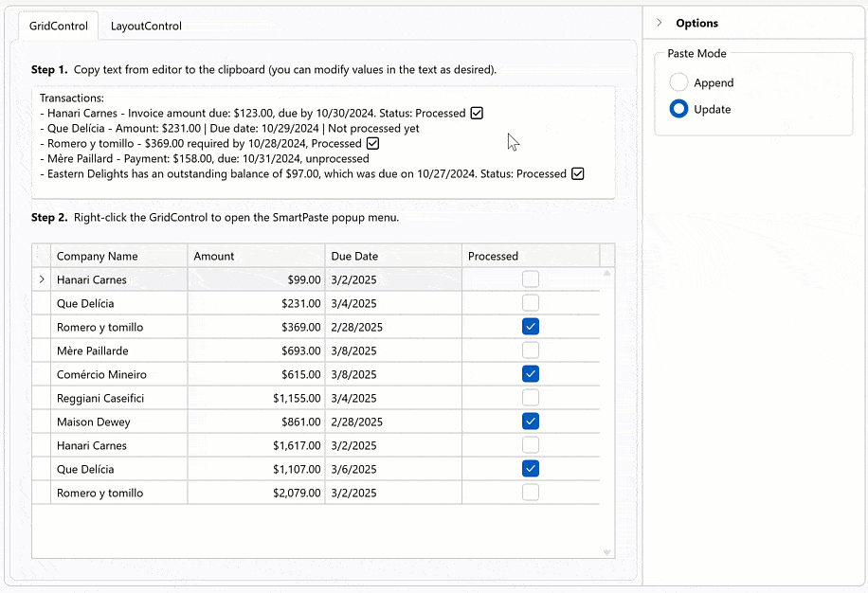Click the scrollbar down arrow in the grid
This screenshot has width=868, height=593.
tap(606, 551)
